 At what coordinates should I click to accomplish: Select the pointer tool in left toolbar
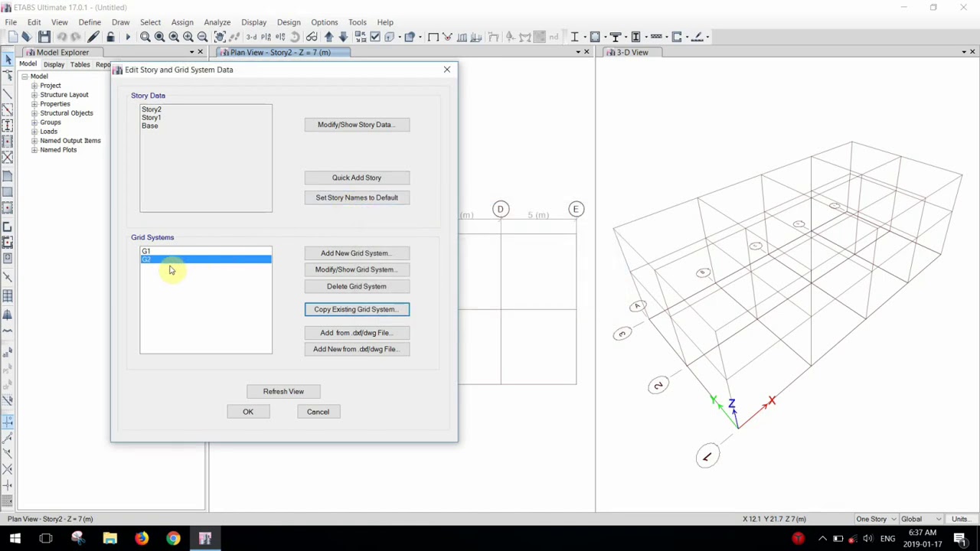(8, 59)
